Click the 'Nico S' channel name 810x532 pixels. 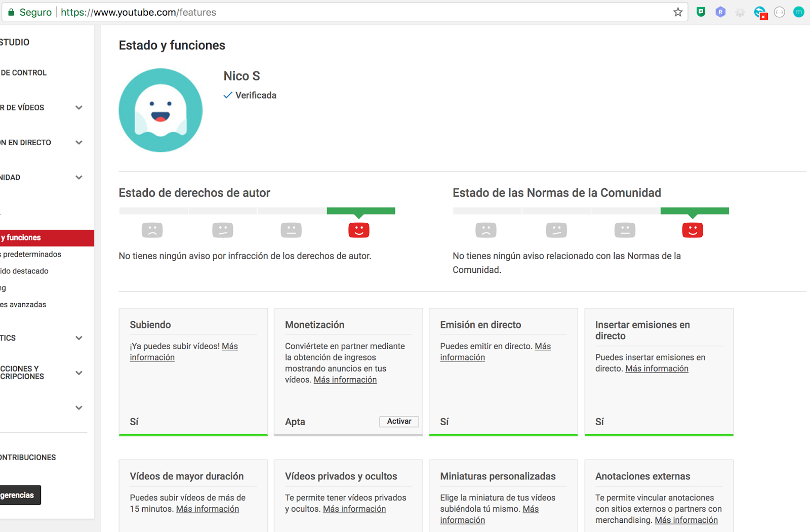pos(242,76)
